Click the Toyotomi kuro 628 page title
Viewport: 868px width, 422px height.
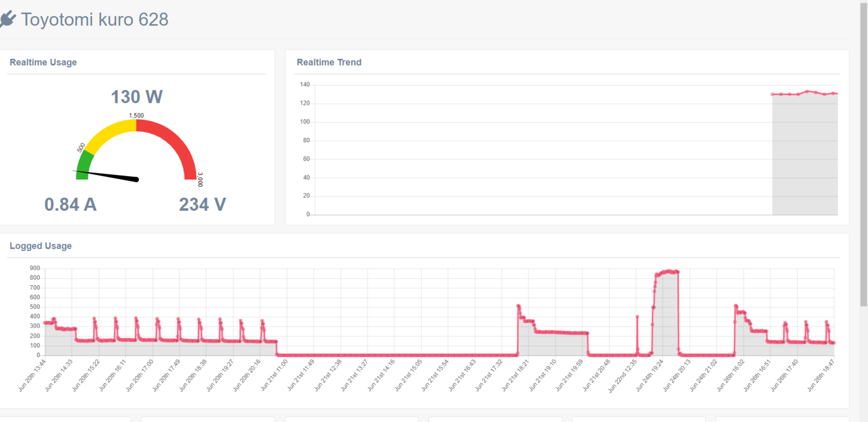coord(95,20)
